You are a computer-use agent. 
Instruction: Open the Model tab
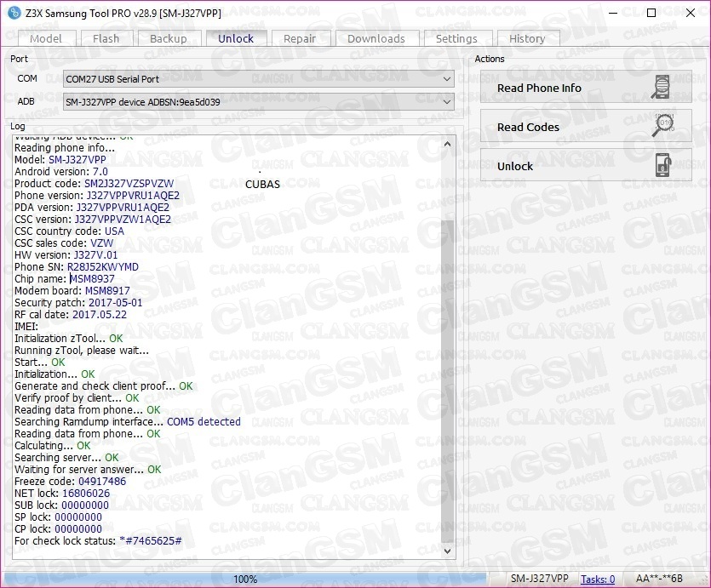pyautogui.click(x=46, y=39)
